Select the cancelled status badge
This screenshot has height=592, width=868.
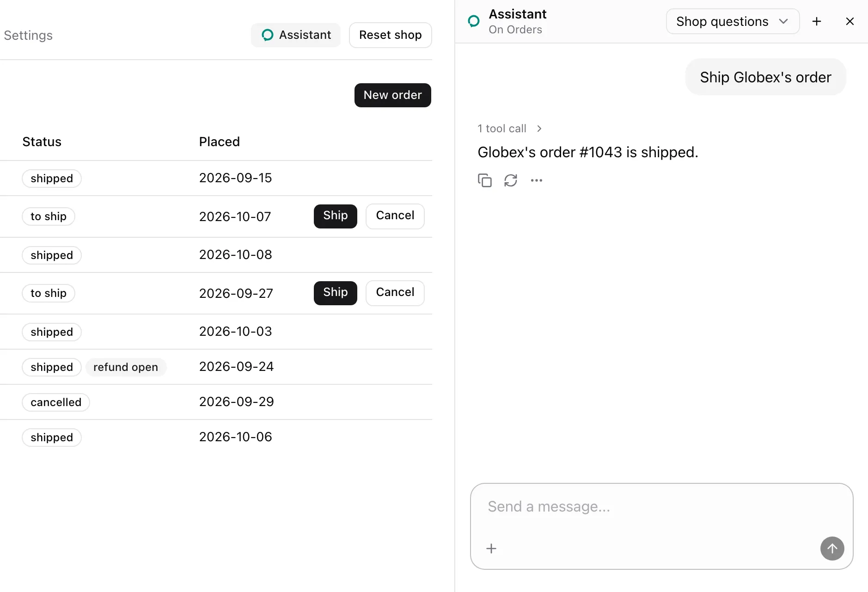coord(56,402)
